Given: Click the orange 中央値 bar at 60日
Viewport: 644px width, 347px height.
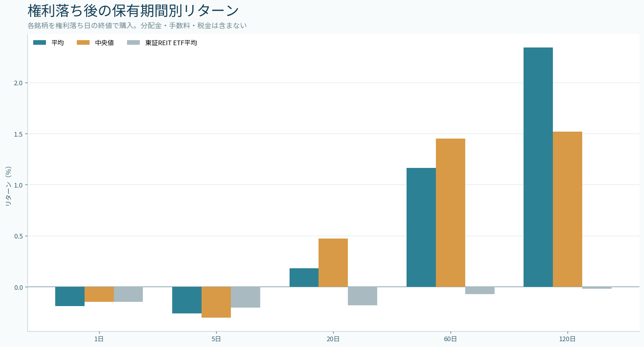Looking at the screenshot, I should [x=451, y=213].
